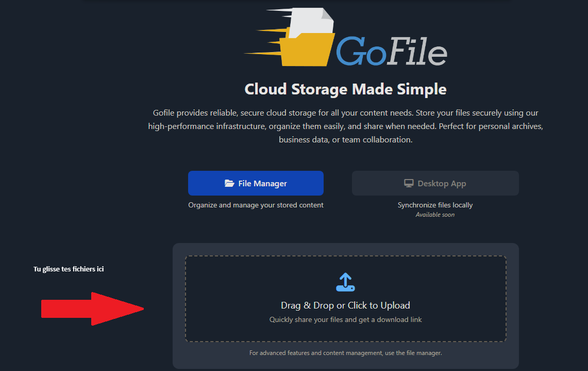The width and height of the screenshot is (588, 371).
Task: Click the "Cloud Storage Made Simple" heading
Action: [345, 89]
